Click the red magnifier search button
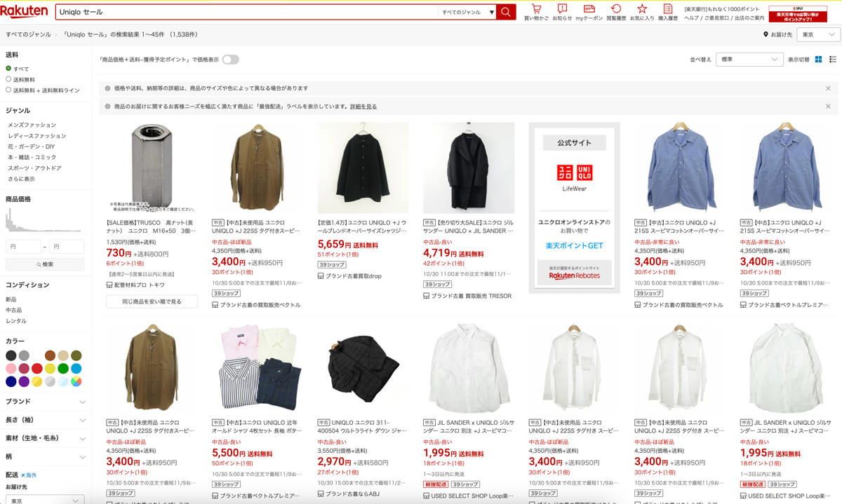 [506, 12]
